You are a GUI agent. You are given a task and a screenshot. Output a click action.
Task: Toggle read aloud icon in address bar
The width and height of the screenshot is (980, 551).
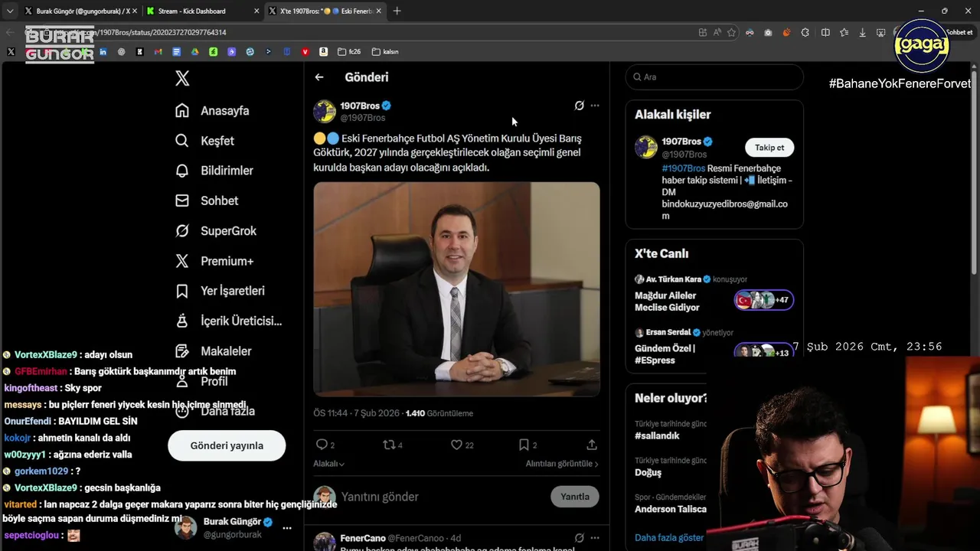(717, 32)
